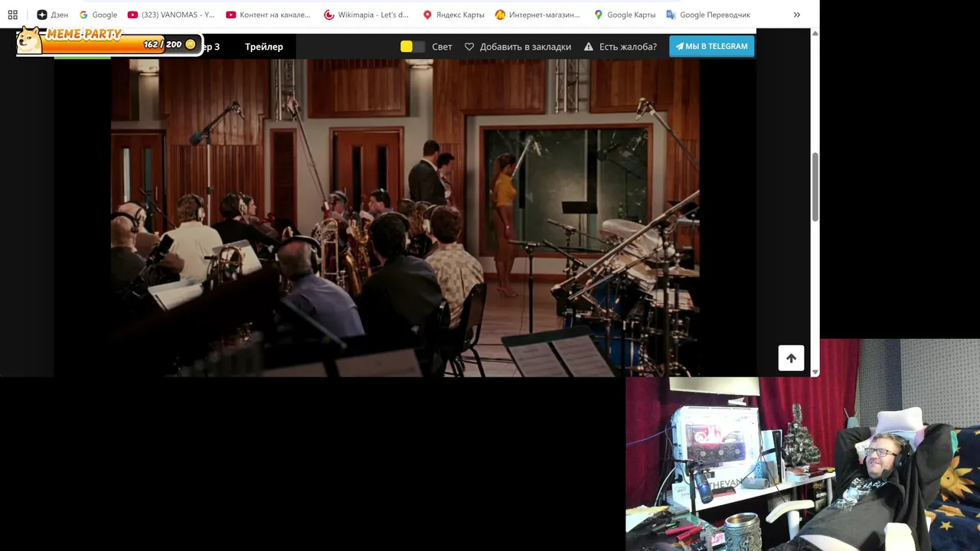This screenshot has height=551, width=980.
Task: Open the Google Переводчик bookmark
Action: tap(708, 15)
